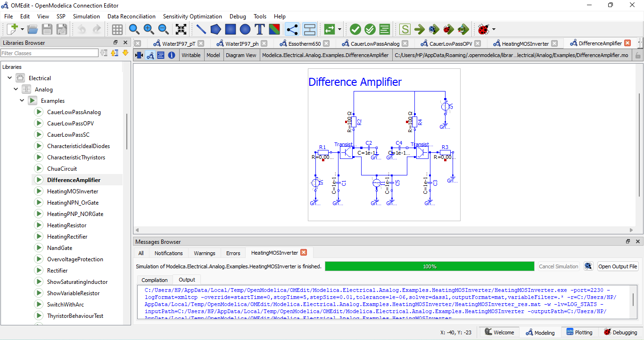Close the DifferenceAmplifier tab
This screenshot has height=340, width=644.
[x=627, y=43]
